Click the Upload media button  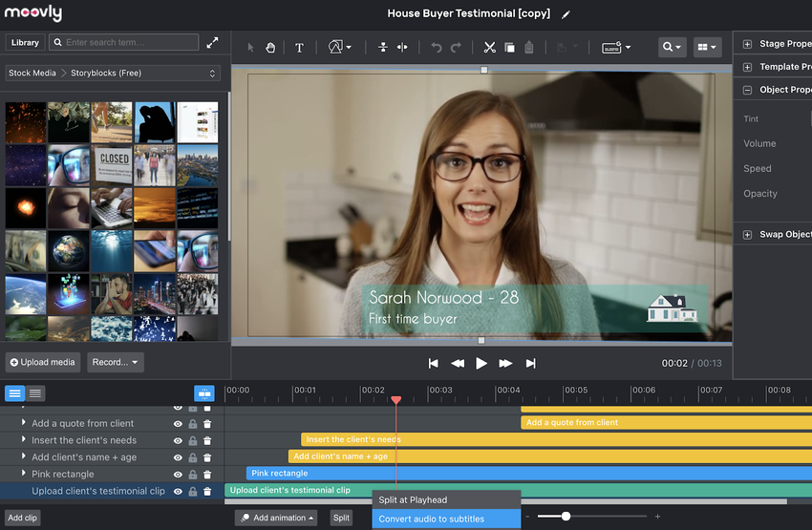43,362
